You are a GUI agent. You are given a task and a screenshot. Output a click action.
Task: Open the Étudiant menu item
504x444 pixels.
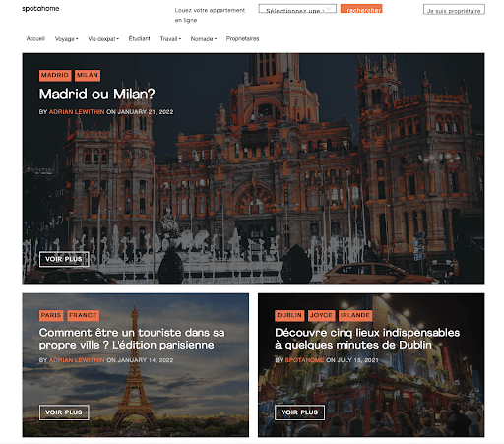coord(139,38)
